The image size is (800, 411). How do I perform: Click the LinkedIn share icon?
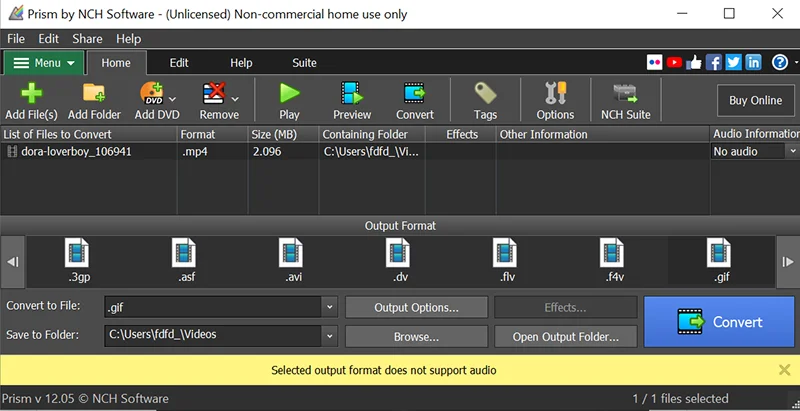753,63
